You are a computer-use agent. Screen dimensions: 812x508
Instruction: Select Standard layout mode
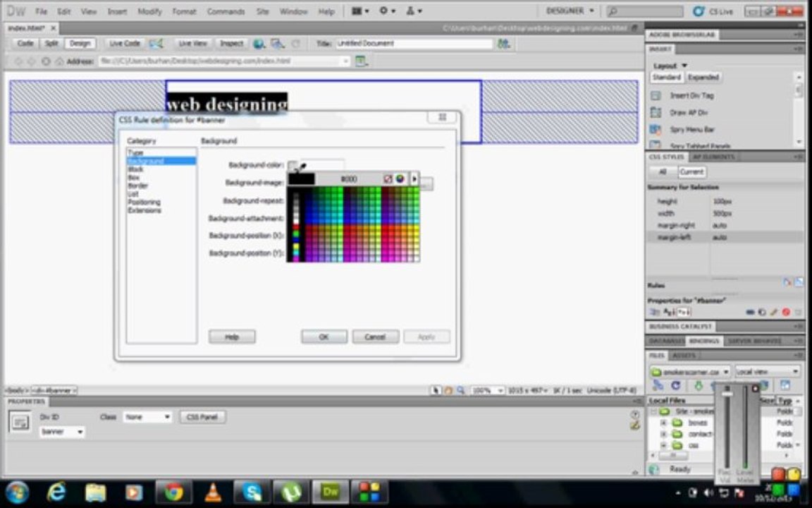coord(667,77)
